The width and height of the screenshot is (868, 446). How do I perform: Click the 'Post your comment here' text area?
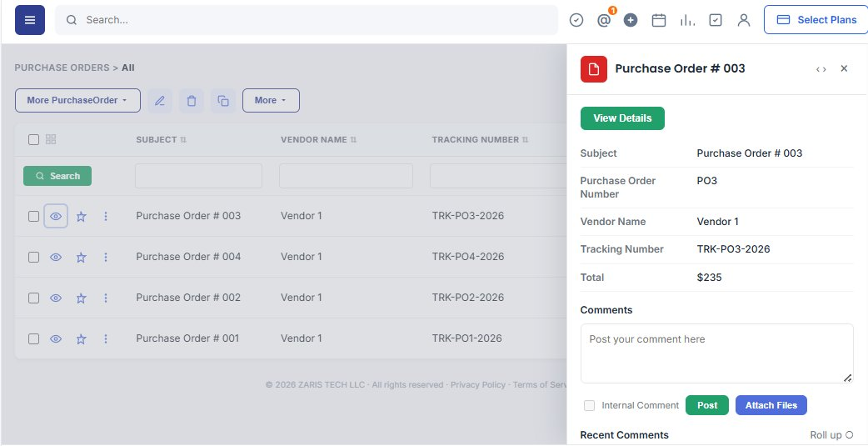coord(717,353)
